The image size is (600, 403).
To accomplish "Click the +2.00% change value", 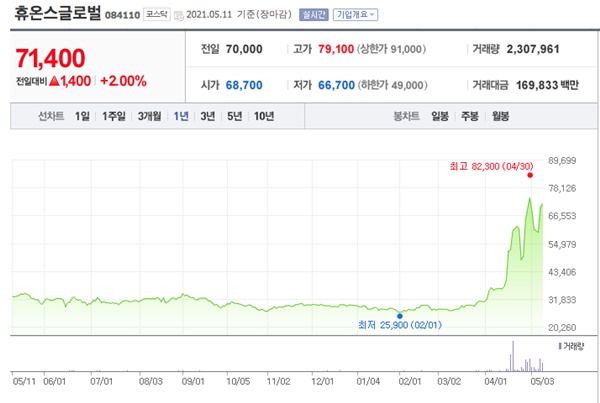I will pos(123,81).
